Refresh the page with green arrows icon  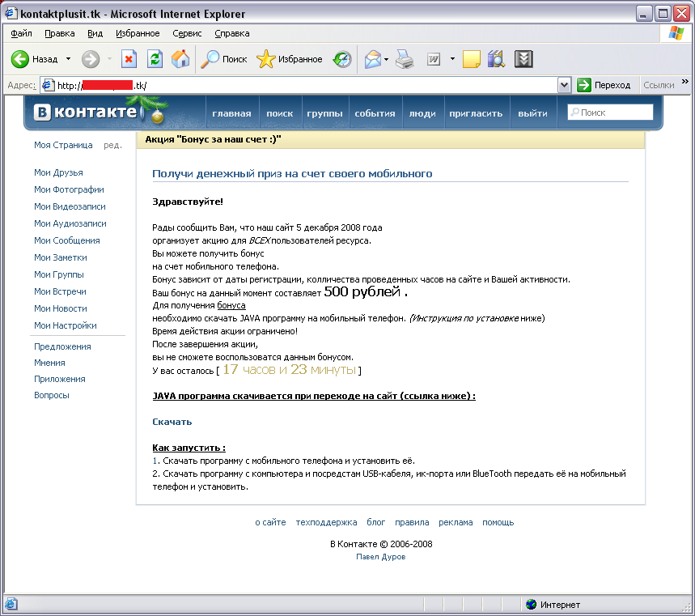click(x=155, y=59)
